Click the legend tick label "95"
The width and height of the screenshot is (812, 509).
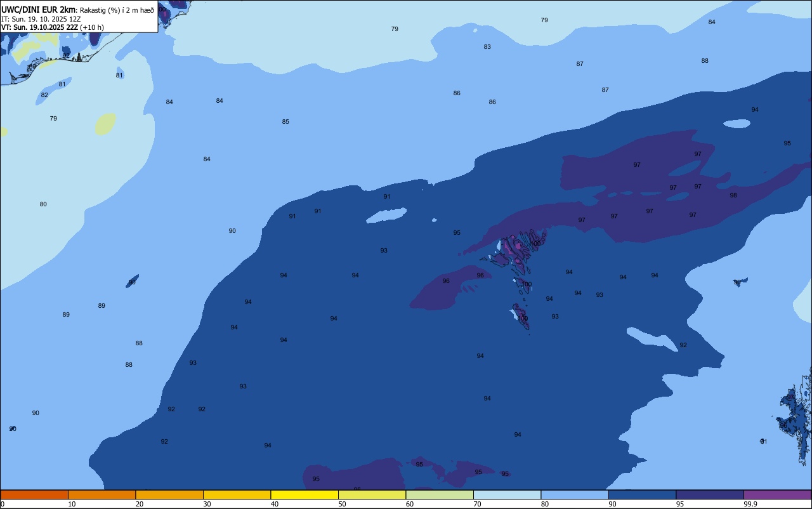[x=680, y=504]
